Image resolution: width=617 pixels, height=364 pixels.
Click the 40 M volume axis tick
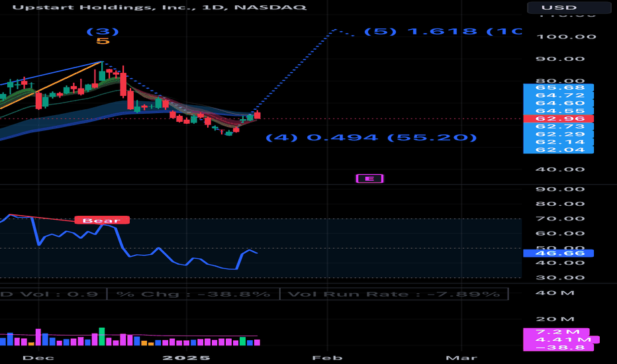pos(555,293)
